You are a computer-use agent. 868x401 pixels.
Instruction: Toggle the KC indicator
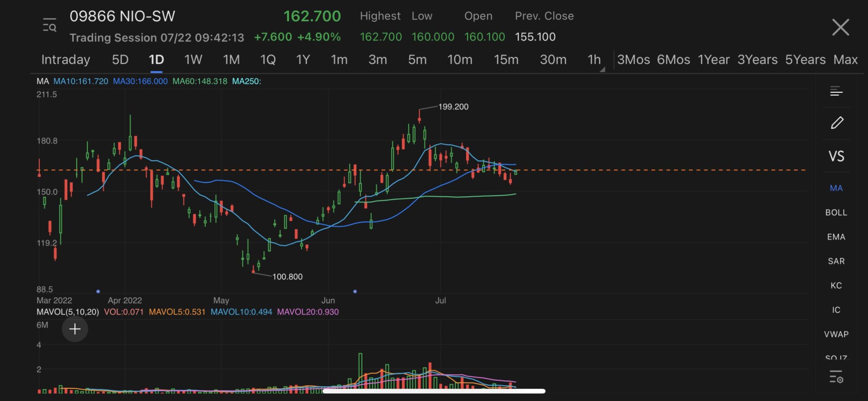point(836,285)
